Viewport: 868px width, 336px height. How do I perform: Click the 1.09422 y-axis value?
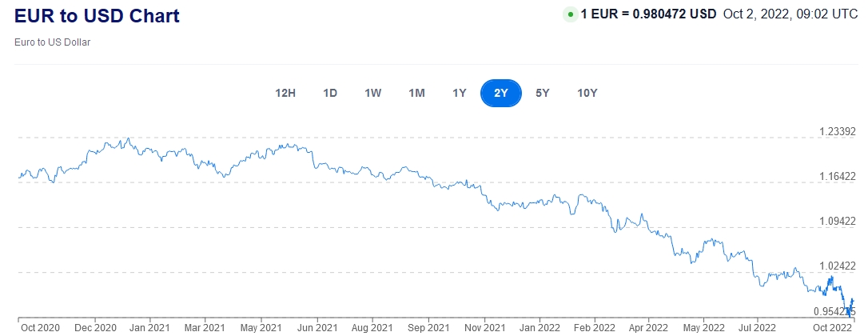click(838, 221)
